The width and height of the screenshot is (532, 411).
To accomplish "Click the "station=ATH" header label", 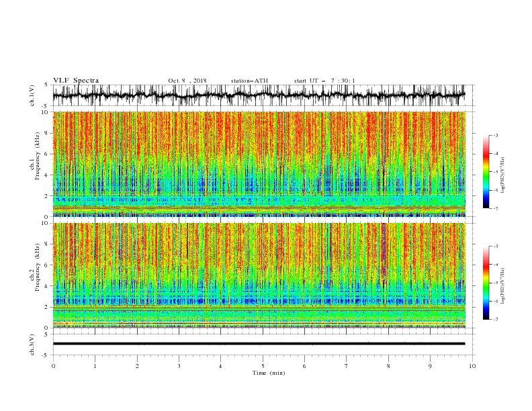I will click(249, 81).
